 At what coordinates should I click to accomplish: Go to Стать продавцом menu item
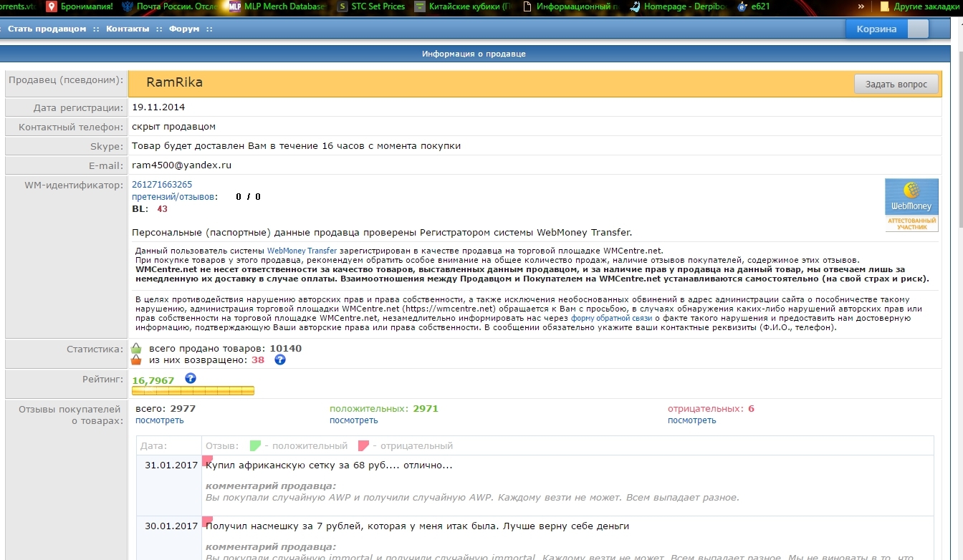47,29
